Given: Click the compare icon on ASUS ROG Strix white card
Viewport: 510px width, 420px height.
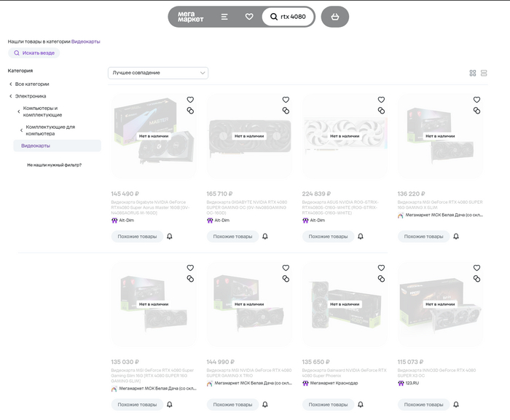Looking at the screenshot, I should (x=381, y=111).
